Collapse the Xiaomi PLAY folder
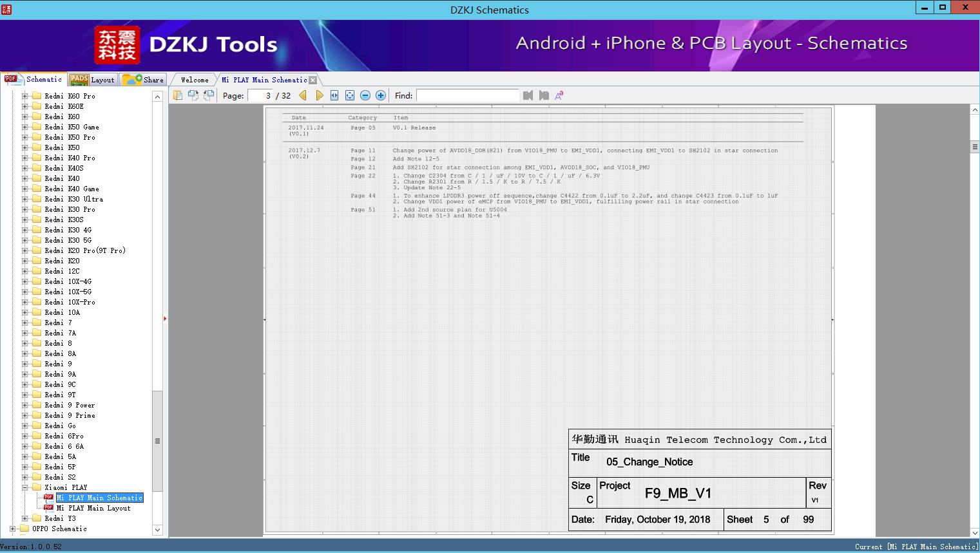 pos(25,487)
